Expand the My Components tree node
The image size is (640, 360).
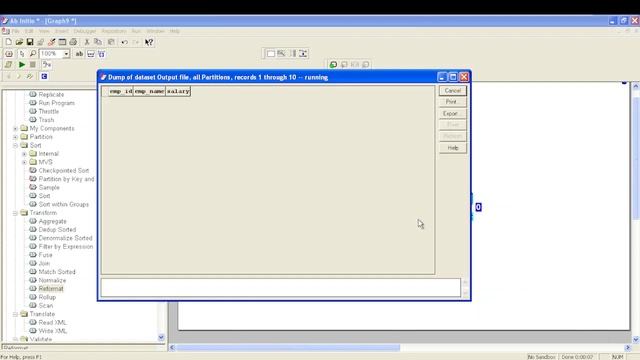coord(16,129)
